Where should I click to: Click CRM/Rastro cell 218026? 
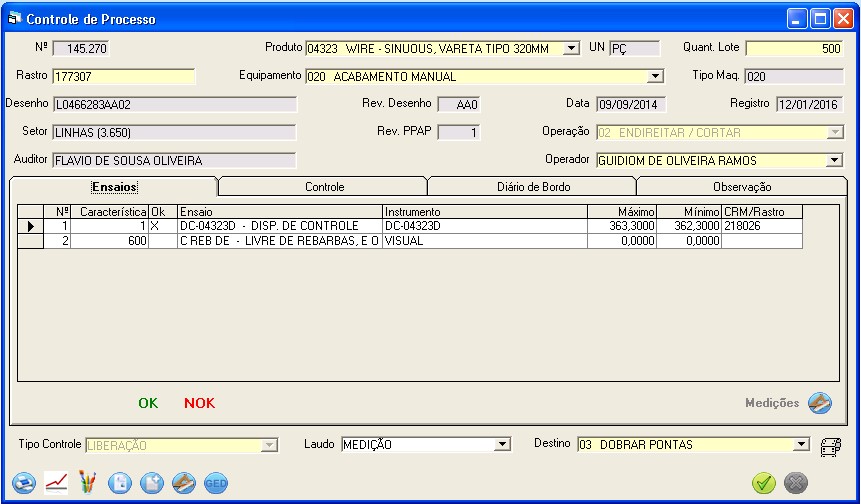762,226
